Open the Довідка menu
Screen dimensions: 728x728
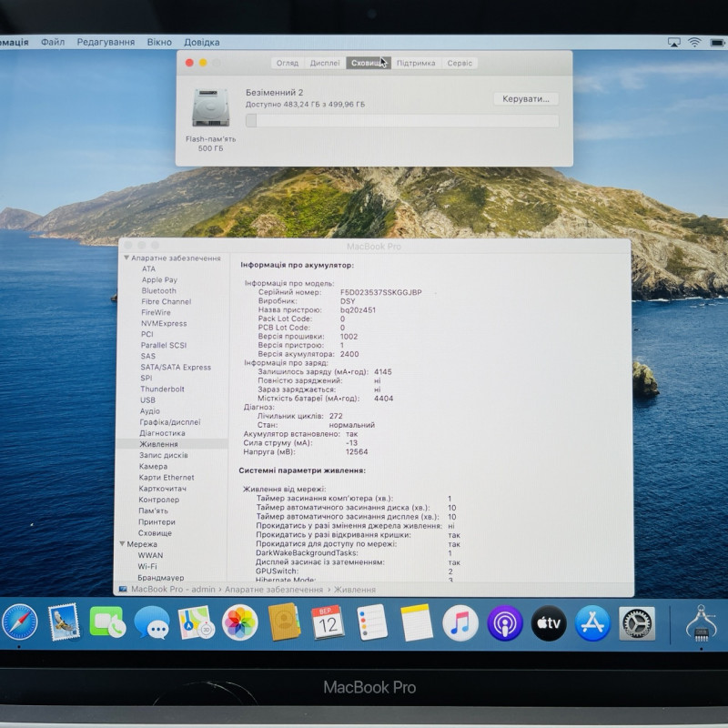click(201, 42)
